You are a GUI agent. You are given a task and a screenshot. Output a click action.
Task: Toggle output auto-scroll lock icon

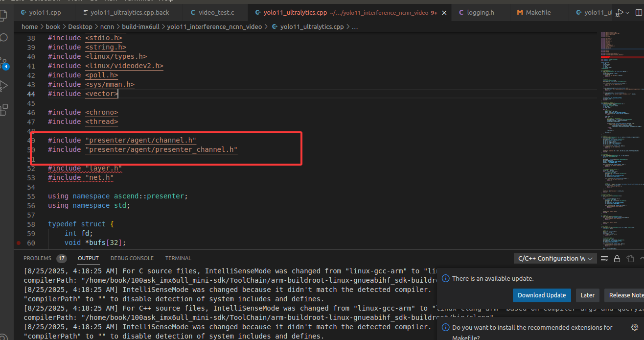pyautogui.click(x=617, y=258)
